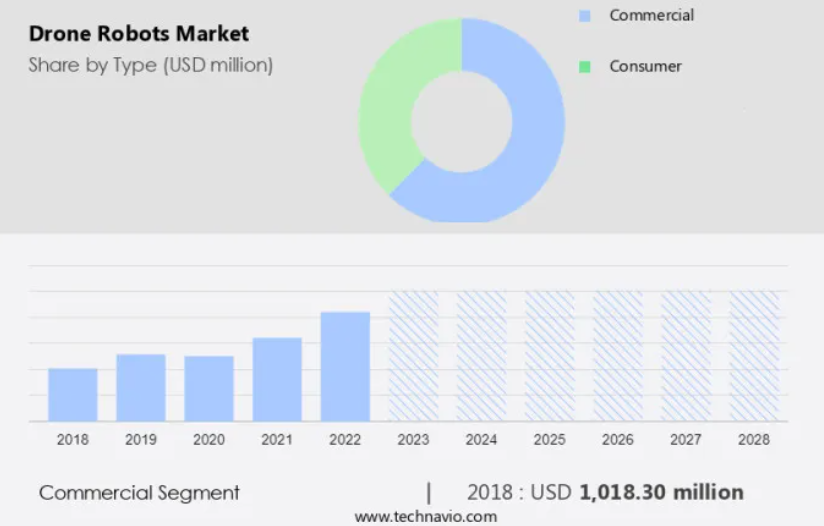Click the 1,018.30 million value text
Screen dimensions: 824x526
(662, 492)
